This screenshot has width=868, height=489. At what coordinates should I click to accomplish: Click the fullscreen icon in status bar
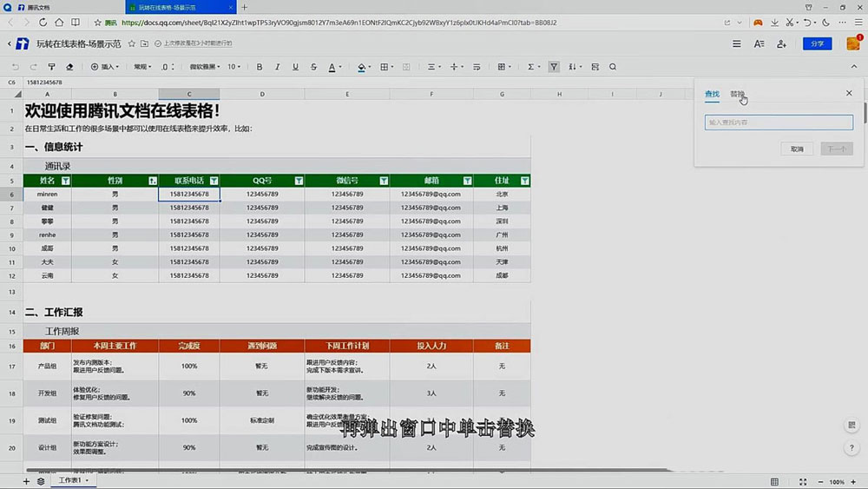pos(803,482)
